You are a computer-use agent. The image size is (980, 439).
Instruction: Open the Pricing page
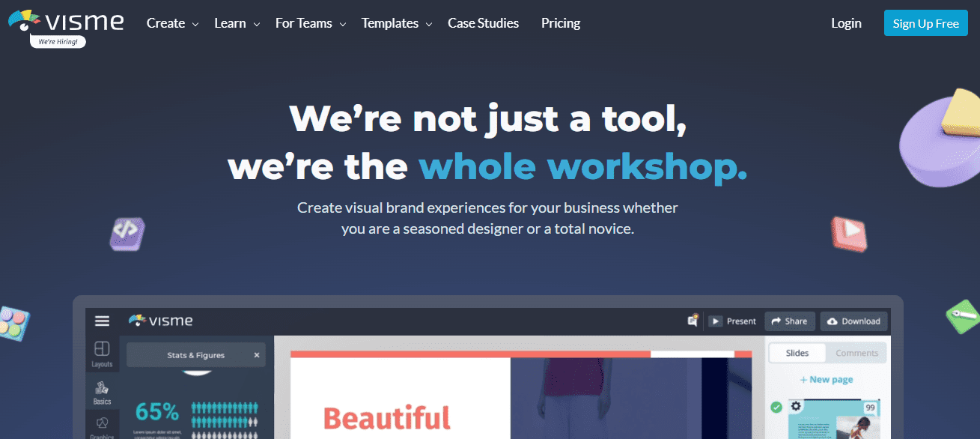coord(561,23)
